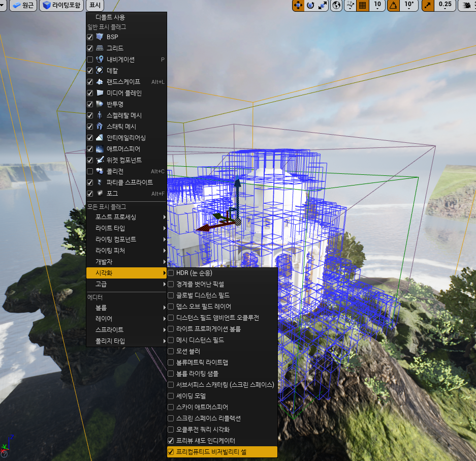The width and height of the screenshot is (476, 461).
Task: Toggle rotation snap angle icon
Action: 393,5
